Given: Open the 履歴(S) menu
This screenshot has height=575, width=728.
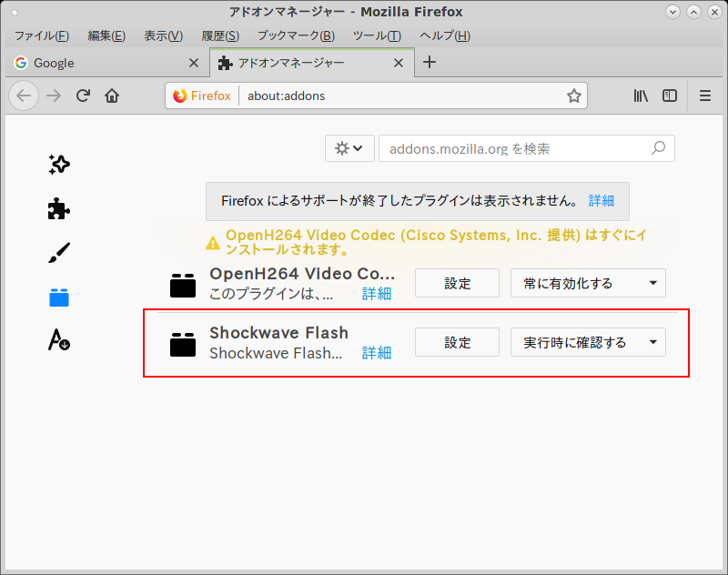Looking at the screenshot, I should 220,35.
